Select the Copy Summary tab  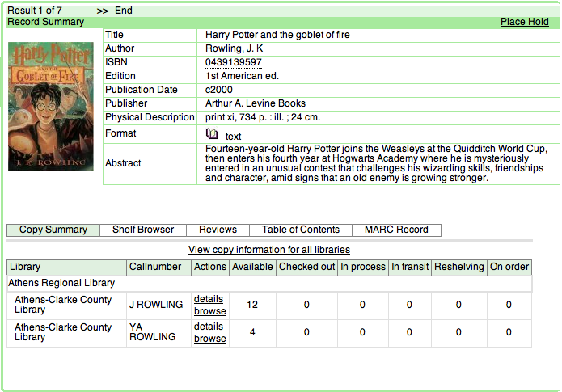(53, 230)
